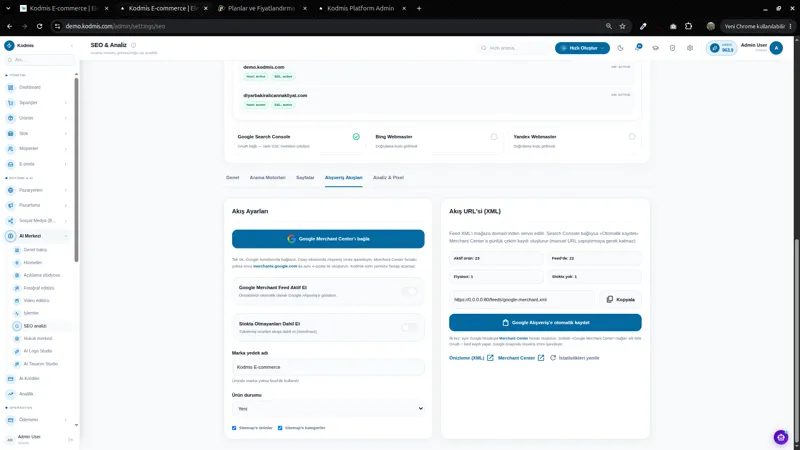Click the Kodmis logo icon
Viewport: 800px width, 450px height.
click(x=9, y=45)
